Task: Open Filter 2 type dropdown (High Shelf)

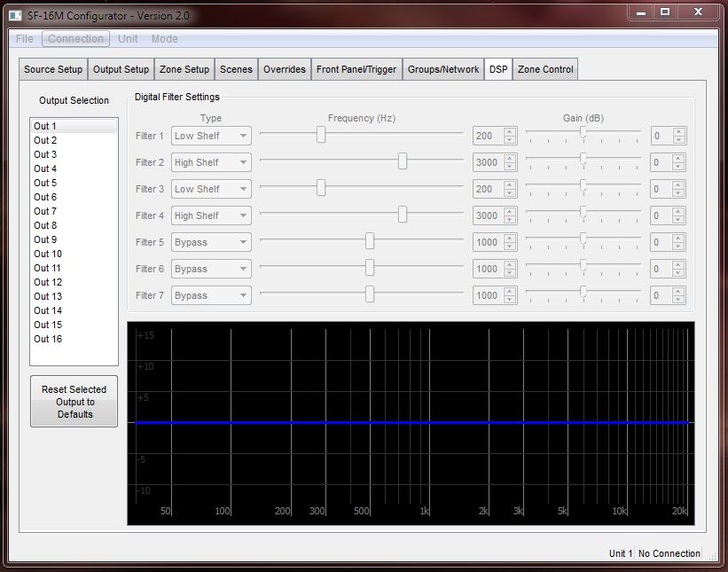Action: pos(211,162)
